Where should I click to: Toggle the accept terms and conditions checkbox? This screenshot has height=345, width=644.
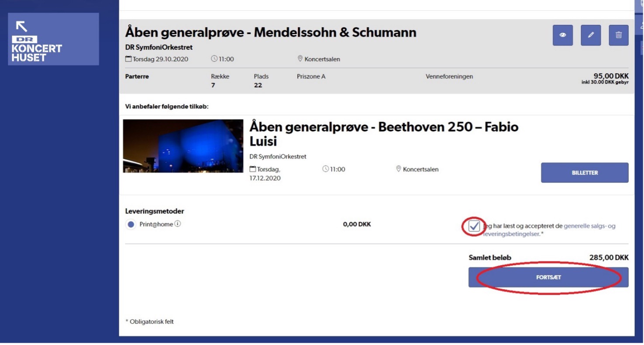click(x=474, y=226)
